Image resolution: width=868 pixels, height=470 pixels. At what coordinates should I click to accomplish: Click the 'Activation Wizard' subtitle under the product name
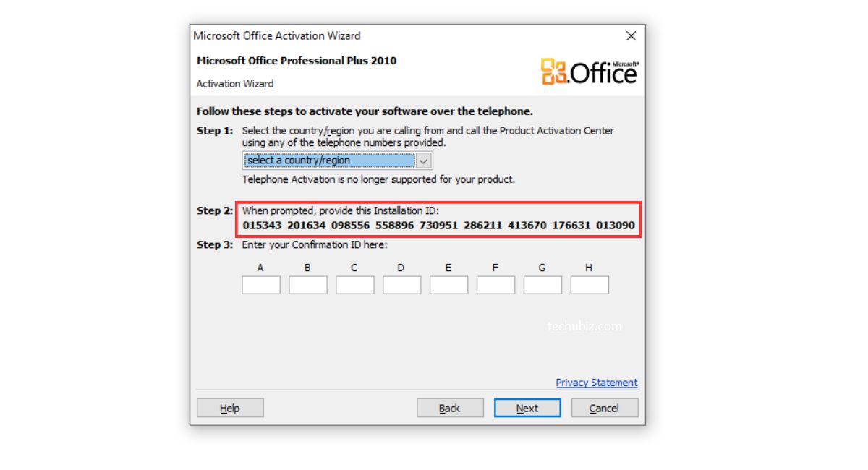pos(235,84)
